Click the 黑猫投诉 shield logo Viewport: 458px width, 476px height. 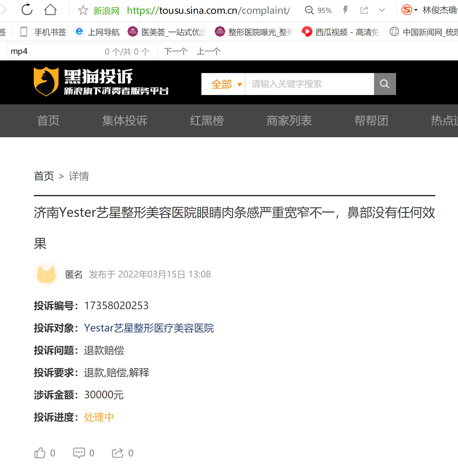click(x=46, y=82)
